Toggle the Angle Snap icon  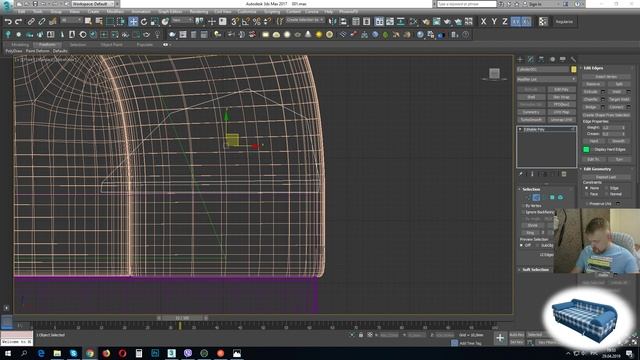[x=246, y=22]
